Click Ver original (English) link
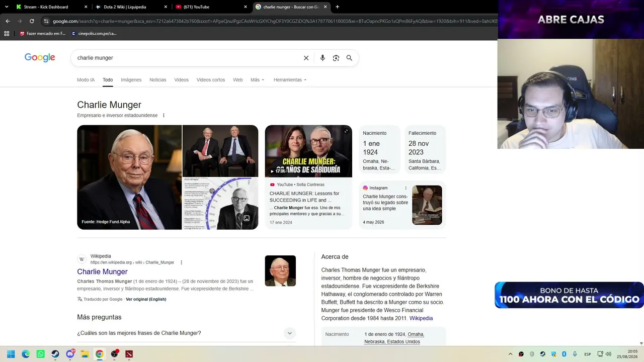644x362 pixels. 146,299
